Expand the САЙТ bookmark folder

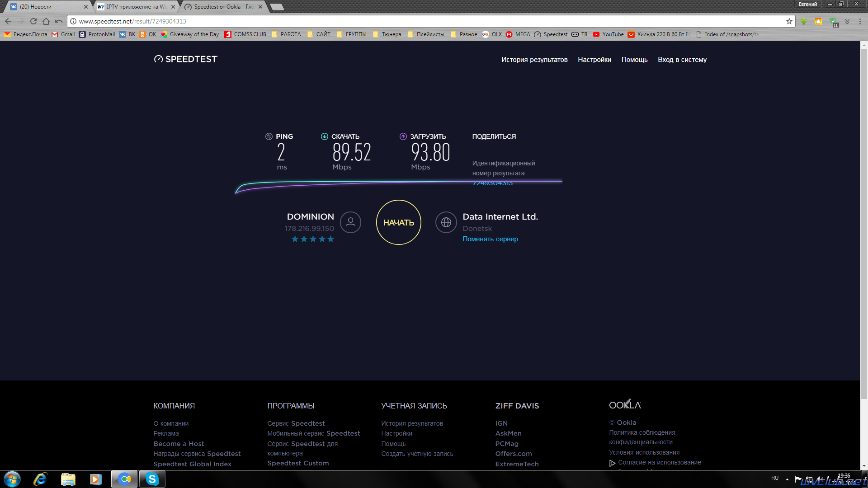point(319,34)
